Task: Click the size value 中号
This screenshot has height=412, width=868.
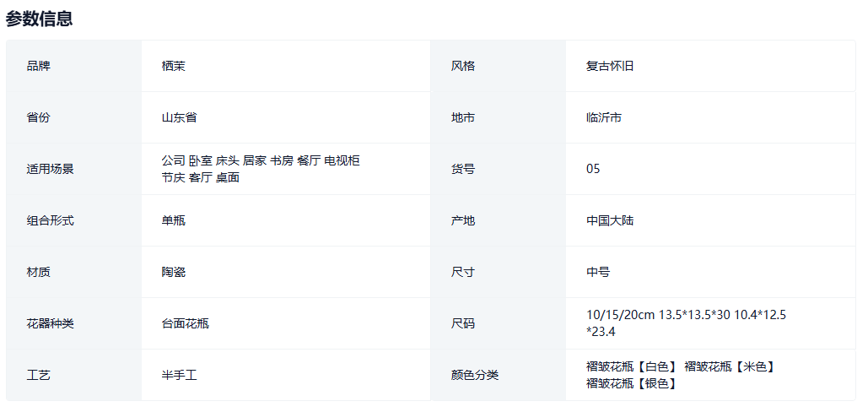Action: [x=598, y=272]
